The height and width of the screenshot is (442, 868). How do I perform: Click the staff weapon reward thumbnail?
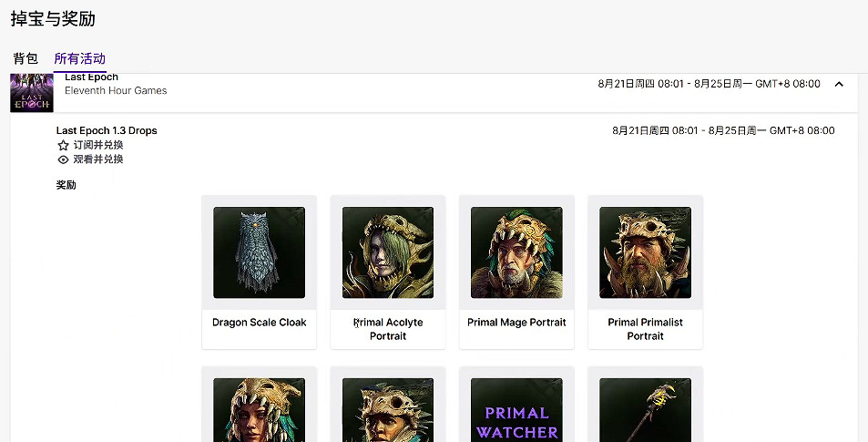point(645,410)
